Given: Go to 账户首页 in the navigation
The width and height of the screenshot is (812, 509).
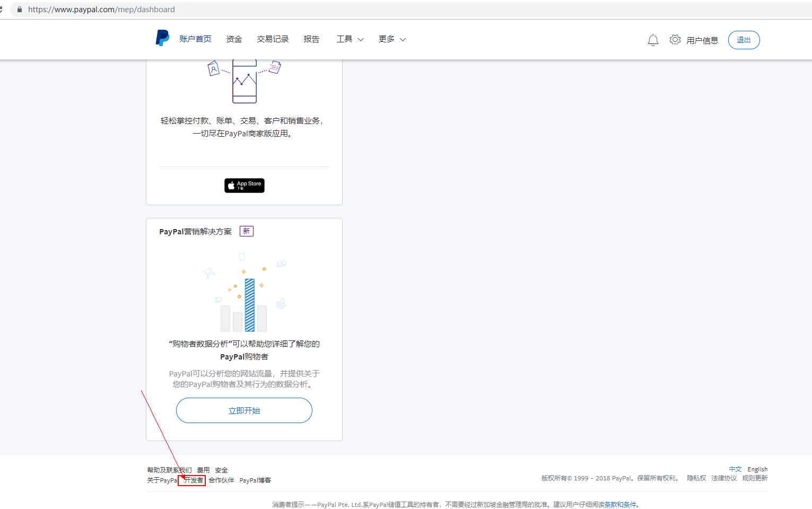Looking at the screenshot, I should click(195, 39).
